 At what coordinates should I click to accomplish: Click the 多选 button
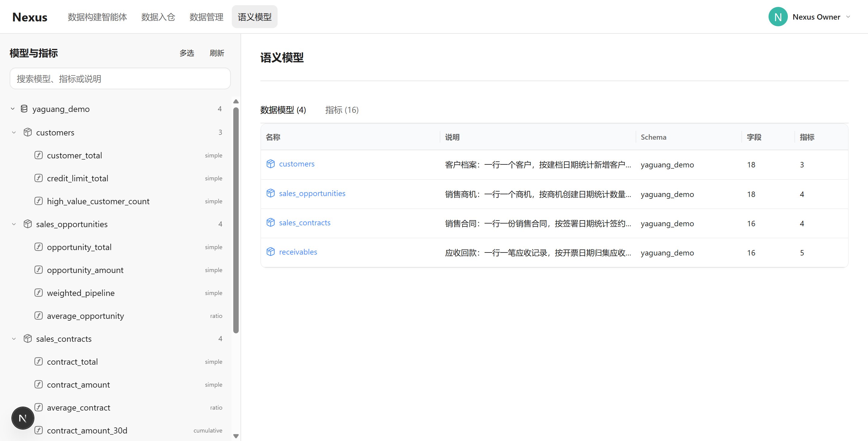tap(187, 53)
